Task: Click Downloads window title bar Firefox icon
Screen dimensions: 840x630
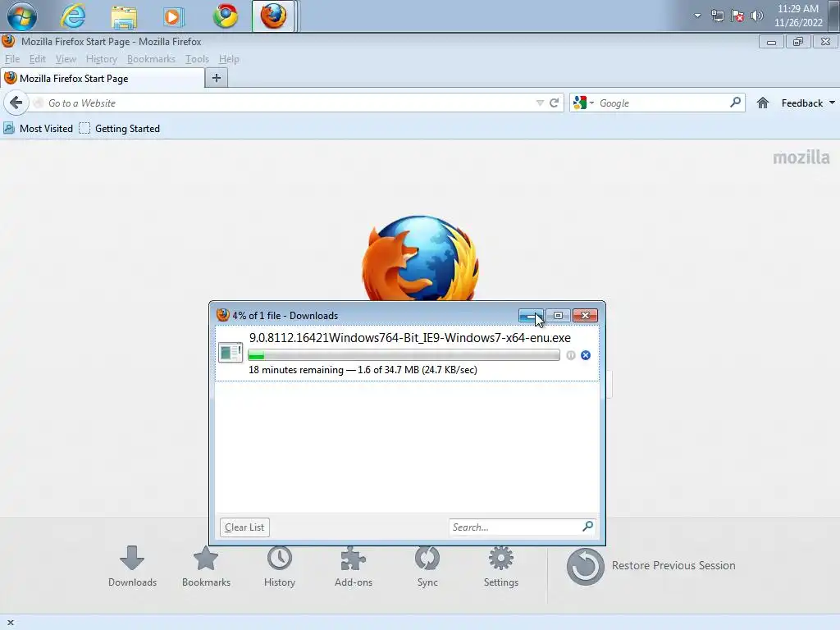Action: [x=223, y=315]
